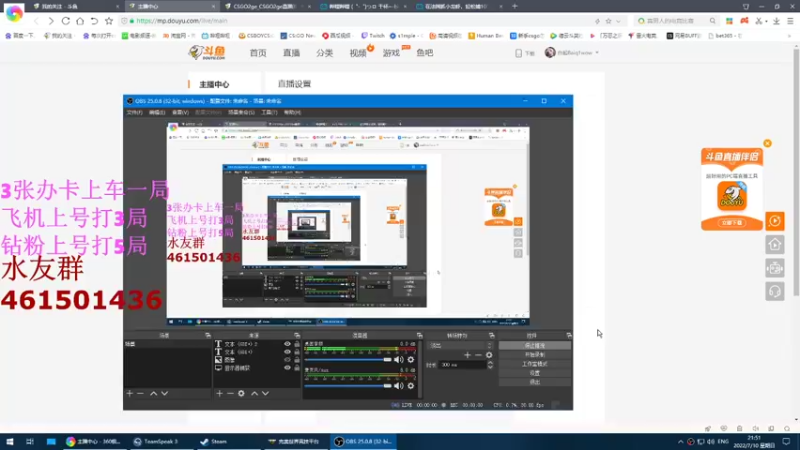Image resolution: width=800 pixels, height=450 pixels.
Task: Move scene up arrow in Scenes panel
Action: coord(153,393)
